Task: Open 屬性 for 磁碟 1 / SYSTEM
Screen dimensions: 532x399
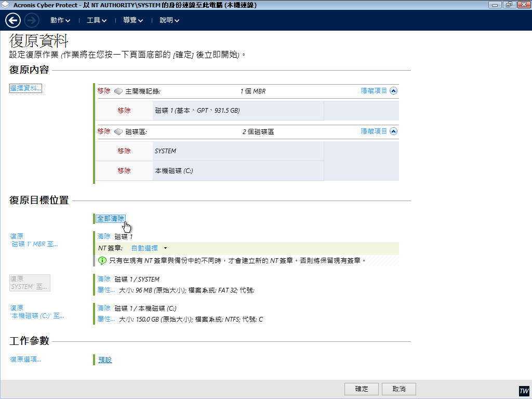Action: [106, 289]
